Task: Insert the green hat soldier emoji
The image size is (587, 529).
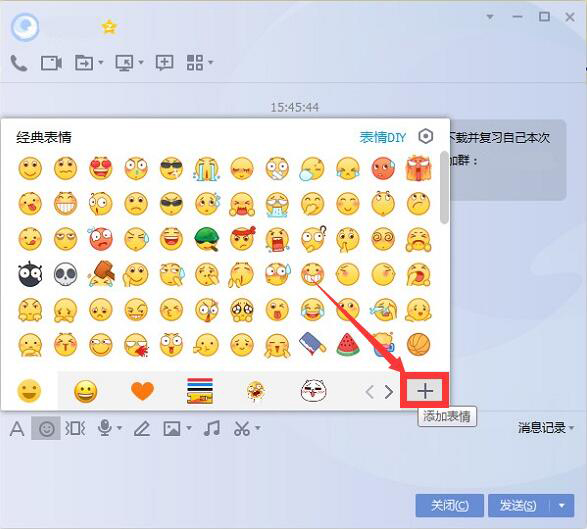Action: click(x=207, y=239)
